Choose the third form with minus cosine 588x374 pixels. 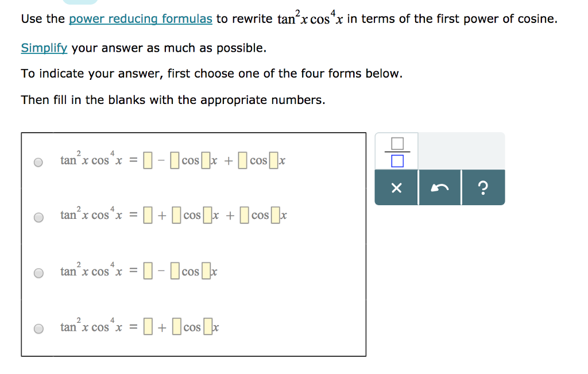38,273
